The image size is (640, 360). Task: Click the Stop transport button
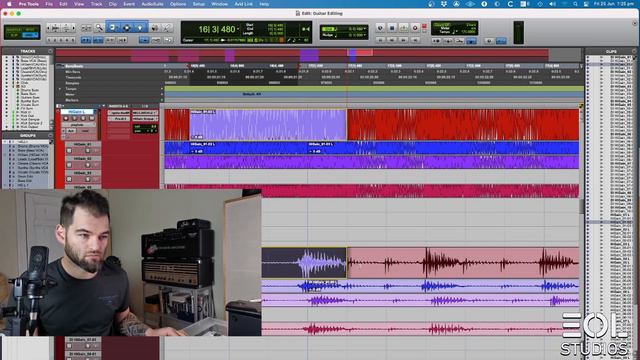(x=392, y=28)
